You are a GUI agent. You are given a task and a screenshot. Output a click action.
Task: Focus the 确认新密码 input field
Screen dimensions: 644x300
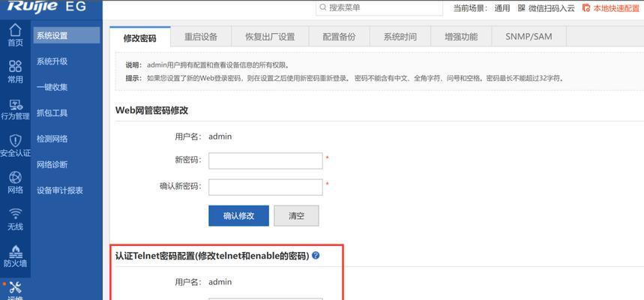click(x=265, y=187)
